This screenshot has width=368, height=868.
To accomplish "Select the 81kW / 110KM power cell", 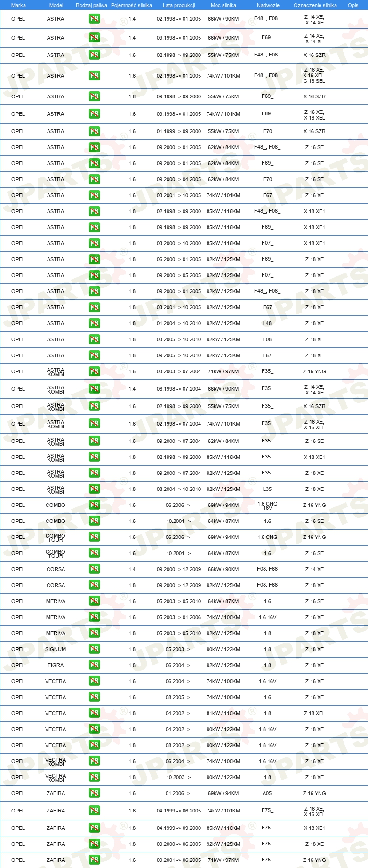I will [224, 713].
